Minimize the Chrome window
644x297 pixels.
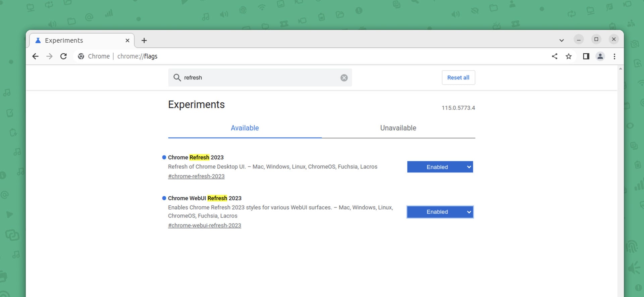click(x=579, y=39)
